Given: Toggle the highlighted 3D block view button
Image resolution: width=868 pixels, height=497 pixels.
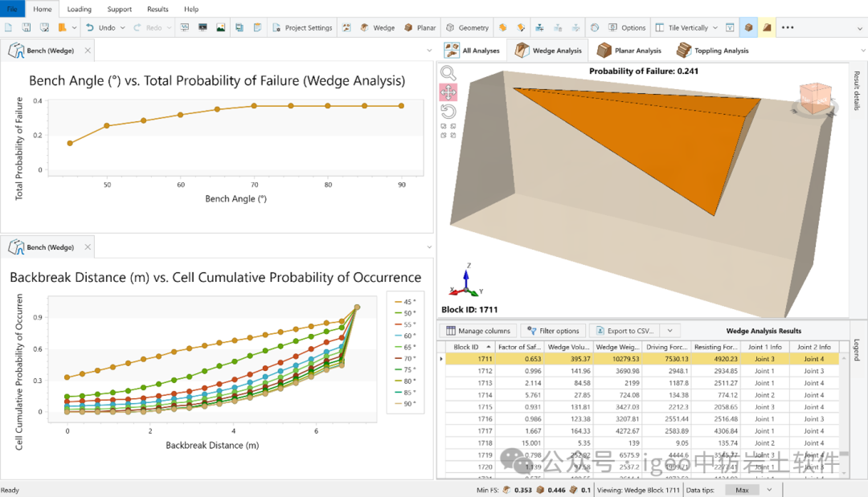Looking at the screenshot, I should click(x=748, y=27).
